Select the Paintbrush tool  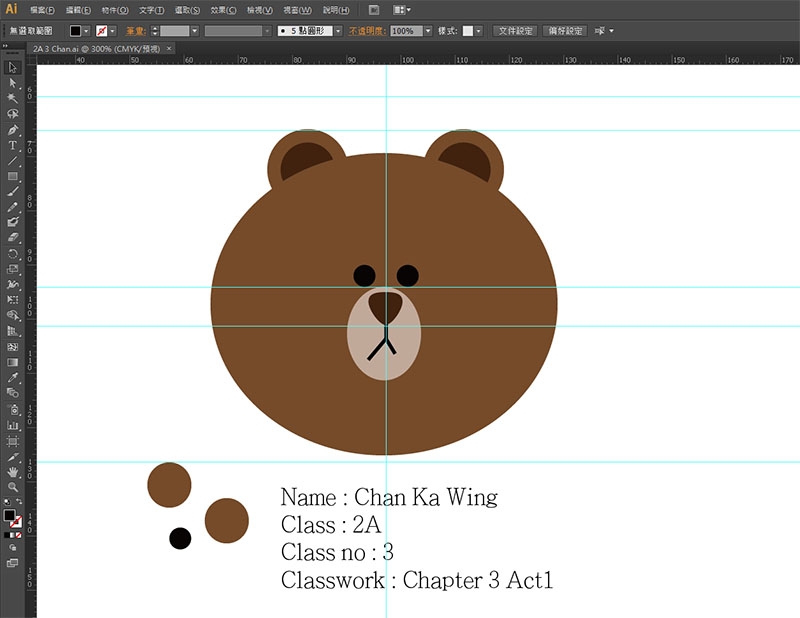pyautogui.click(x=13, y=191)
